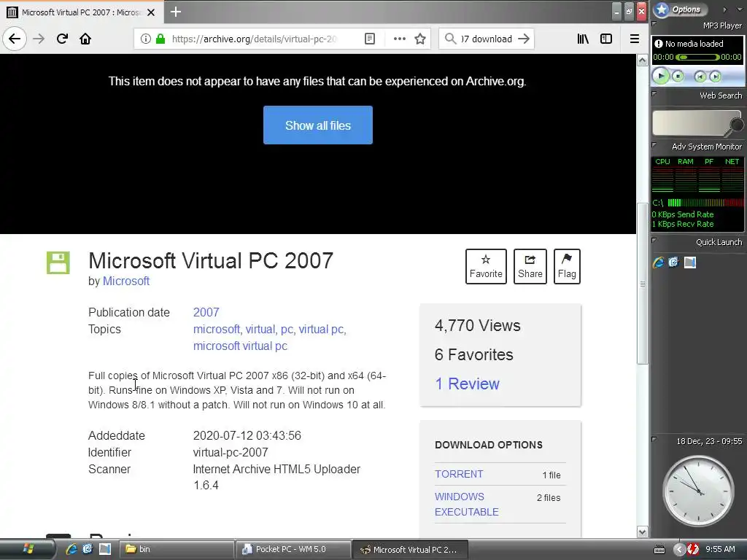Click the vertical scrollbar thumb
This screenshot has width=747, height=560.
(642, 284)
